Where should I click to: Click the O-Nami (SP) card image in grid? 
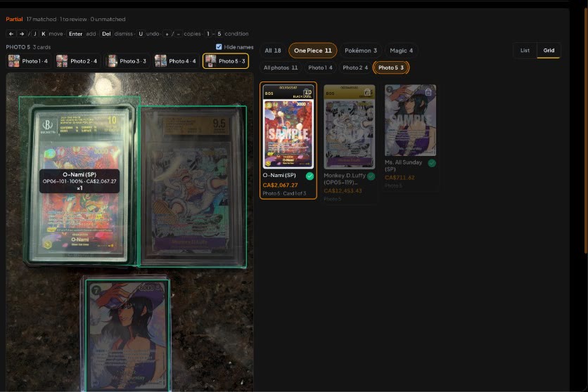point(288,127)
